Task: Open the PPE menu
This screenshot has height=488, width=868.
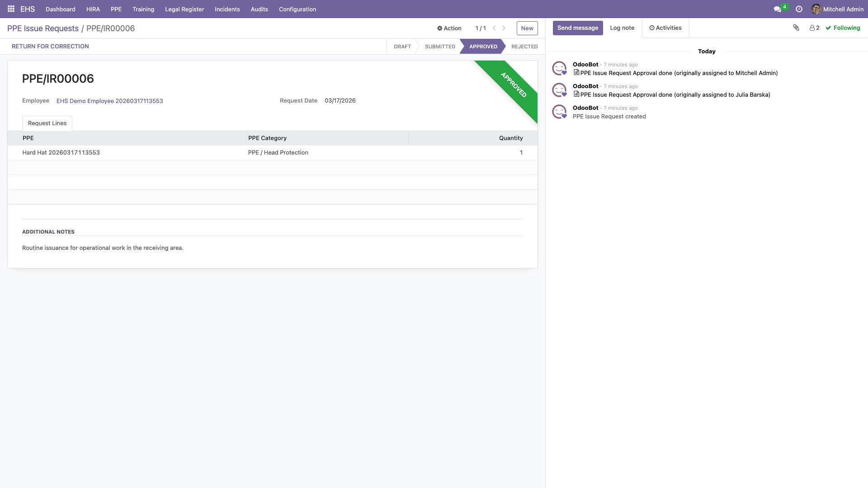Action: [x=116, y=9]
